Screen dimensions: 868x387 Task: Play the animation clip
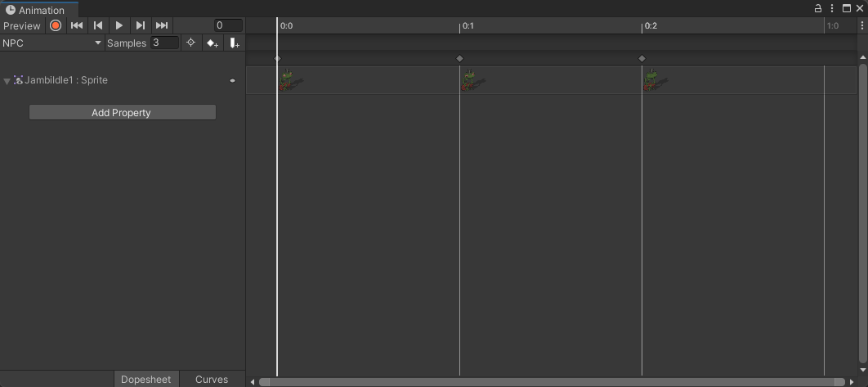click(x=119, y=25)
